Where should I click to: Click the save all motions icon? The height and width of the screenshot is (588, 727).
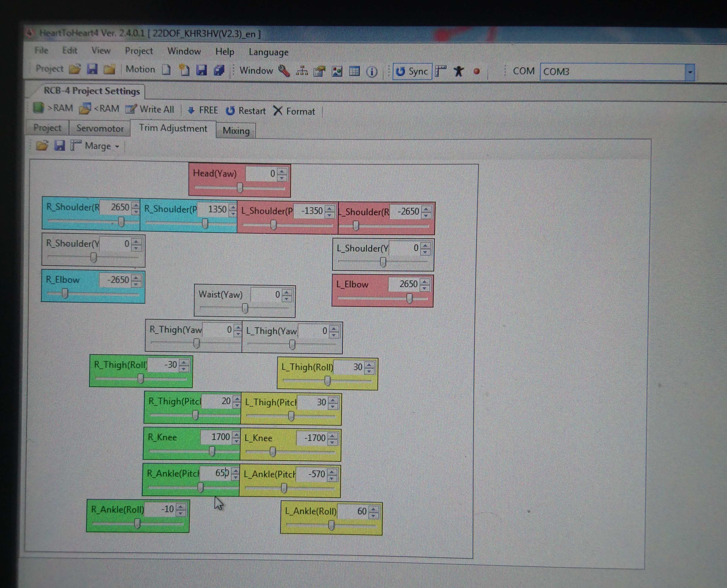click(x=219, y=70)
